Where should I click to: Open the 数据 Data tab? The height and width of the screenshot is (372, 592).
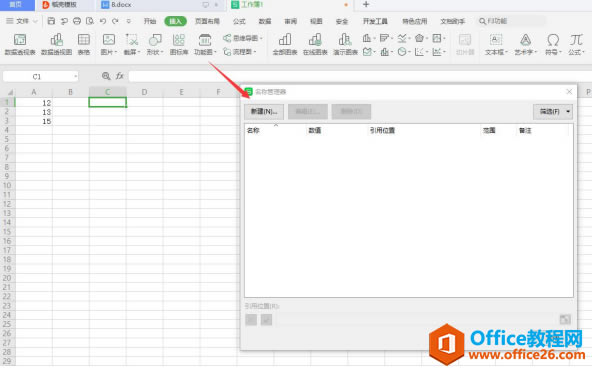[x=265, y=21]
